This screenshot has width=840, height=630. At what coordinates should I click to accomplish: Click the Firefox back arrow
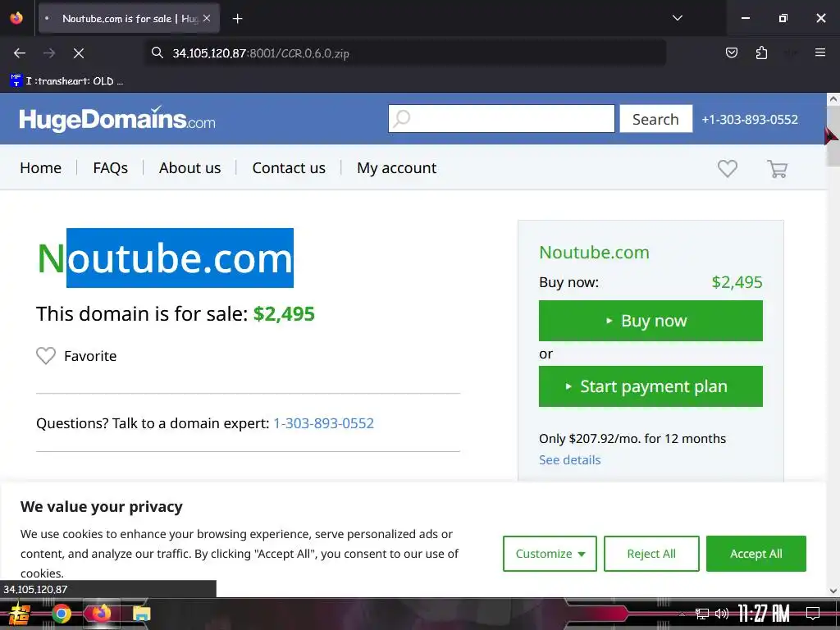click(20, 53)
